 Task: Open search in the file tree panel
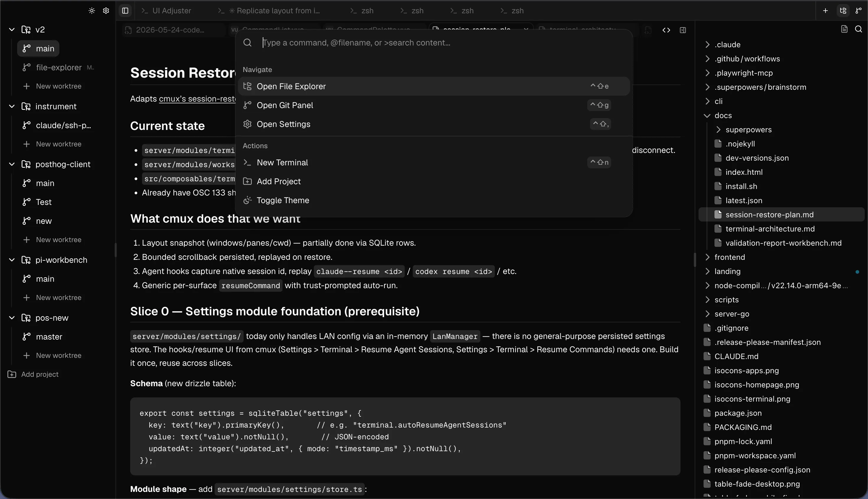pos(859,29)
